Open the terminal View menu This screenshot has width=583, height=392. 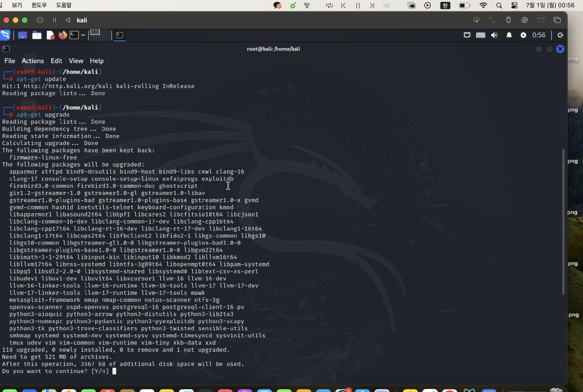76,61
